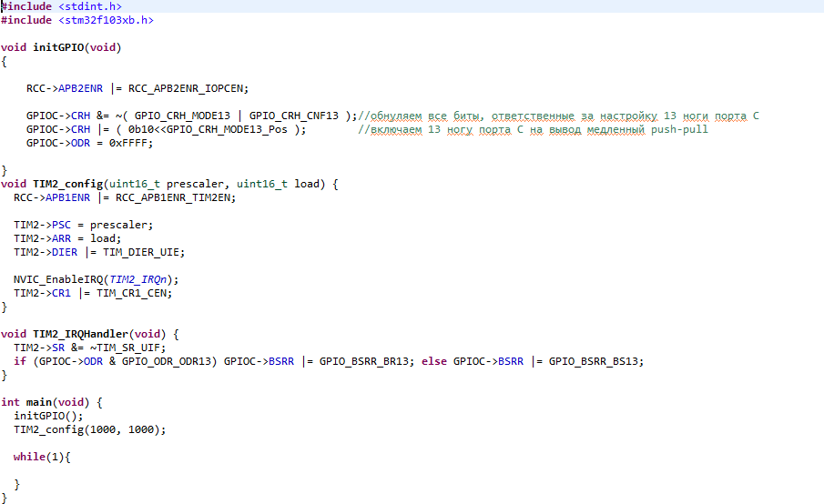Screen dimensions: 824x504
Task: Click the comment starting with //обнуляем
Action: click(x=559, y=116)
